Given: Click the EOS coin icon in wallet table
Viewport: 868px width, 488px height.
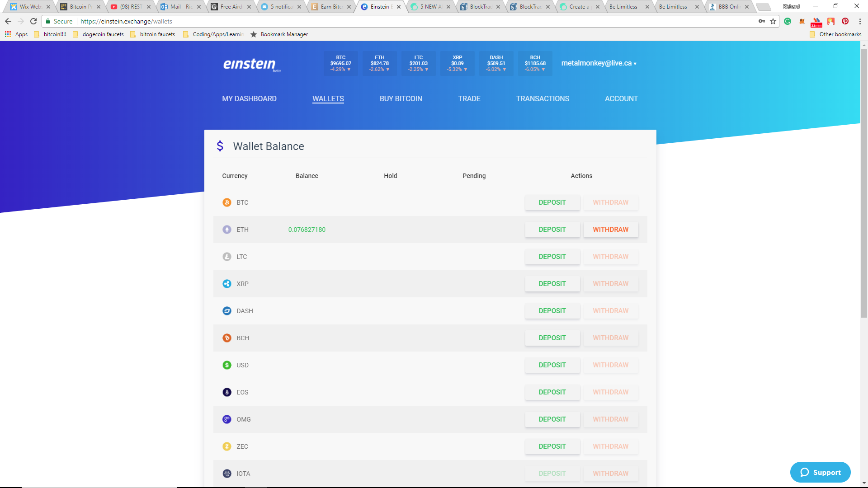Looking at the screenshot, I should click(227, 392).
